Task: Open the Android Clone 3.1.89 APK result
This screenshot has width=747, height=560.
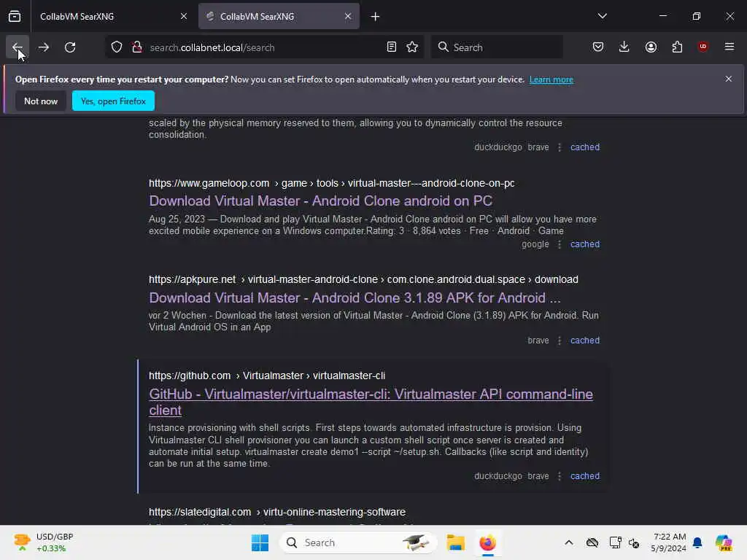Action: (x=355, y=298)
